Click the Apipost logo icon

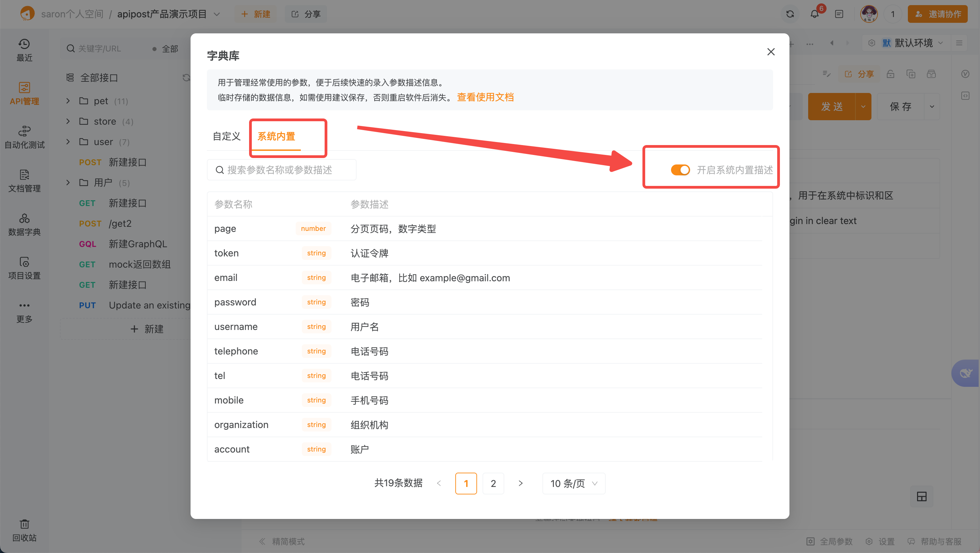point(27,14)
